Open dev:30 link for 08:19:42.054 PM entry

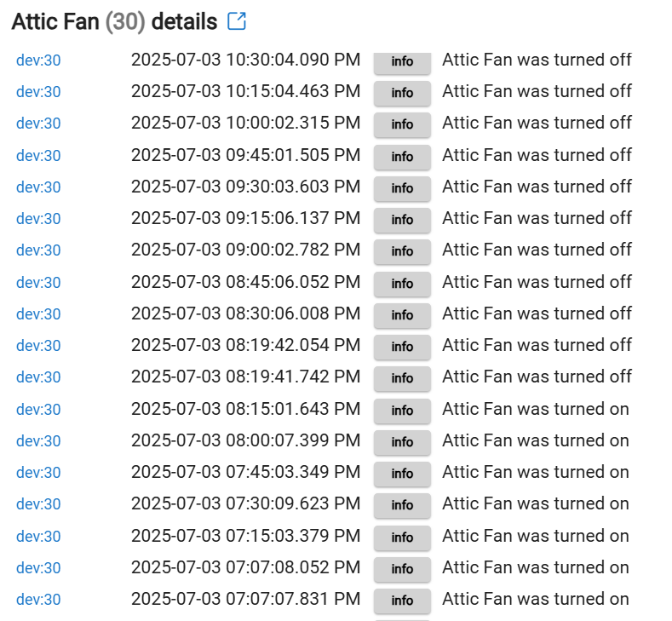coord(38,346)
